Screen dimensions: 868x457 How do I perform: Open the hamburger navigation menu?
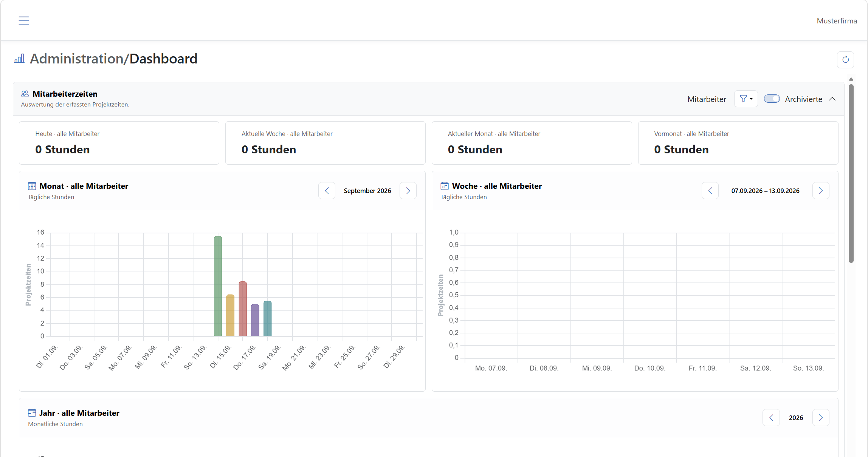24,20
